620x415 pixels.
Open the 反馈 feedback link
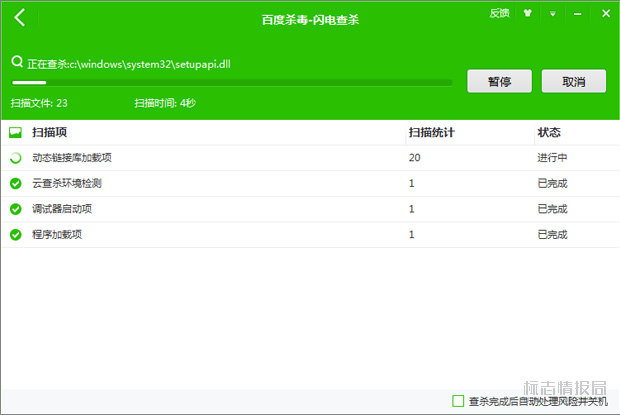[x=499, y=13]
